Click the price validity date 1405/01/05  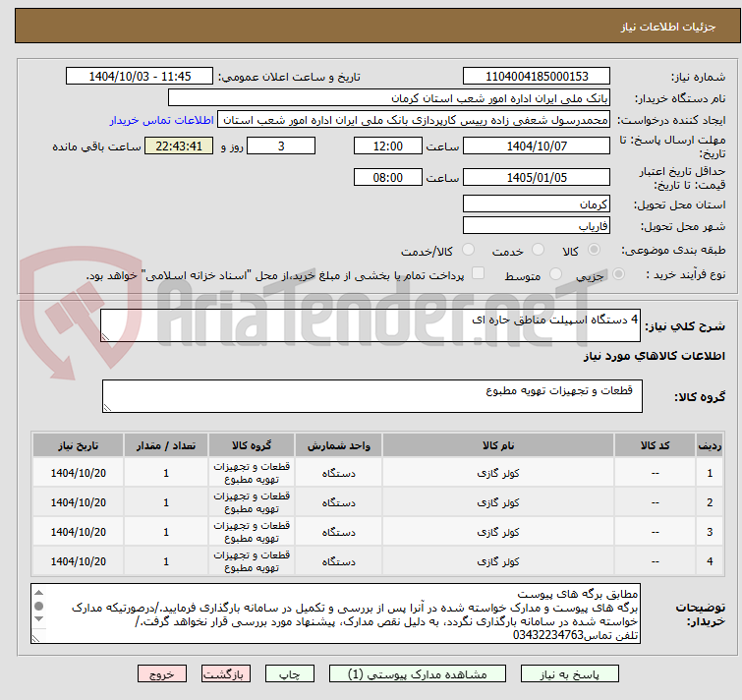537,178
